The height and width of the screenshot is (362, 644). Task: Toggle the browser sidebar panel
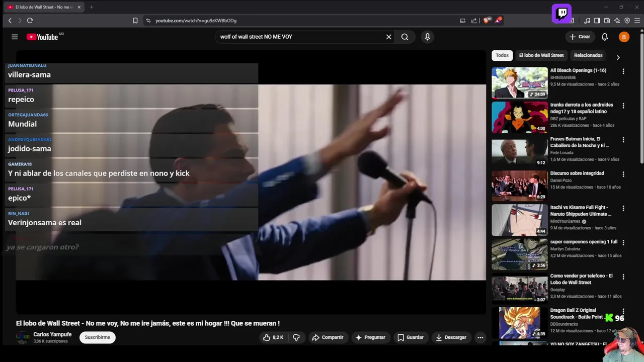pos(597,21)
